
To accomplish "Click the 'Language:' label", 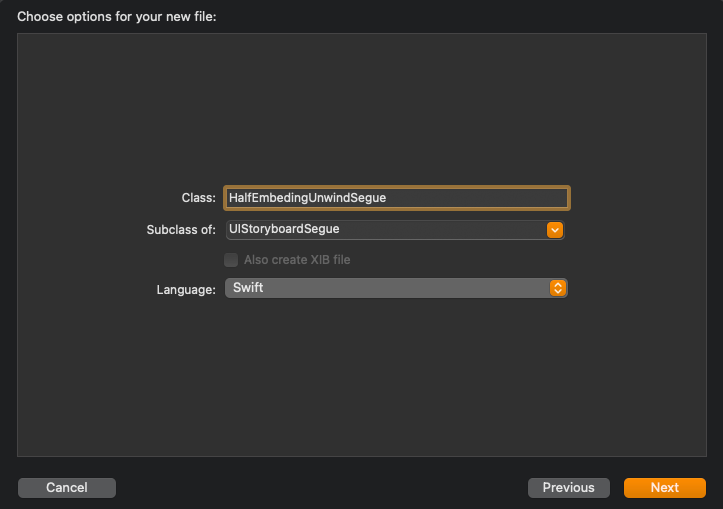I will coord(186,290).
